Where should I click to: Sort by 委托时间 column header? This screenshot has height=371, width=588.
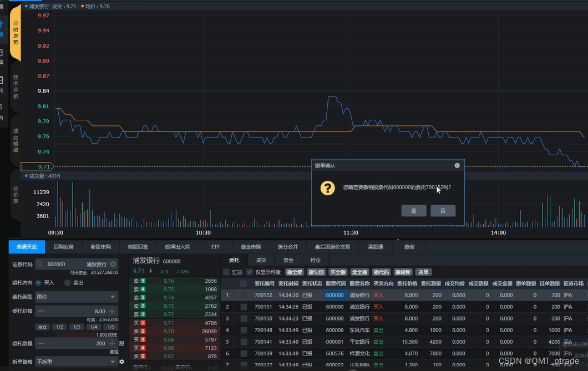click(x=288, y=284)
